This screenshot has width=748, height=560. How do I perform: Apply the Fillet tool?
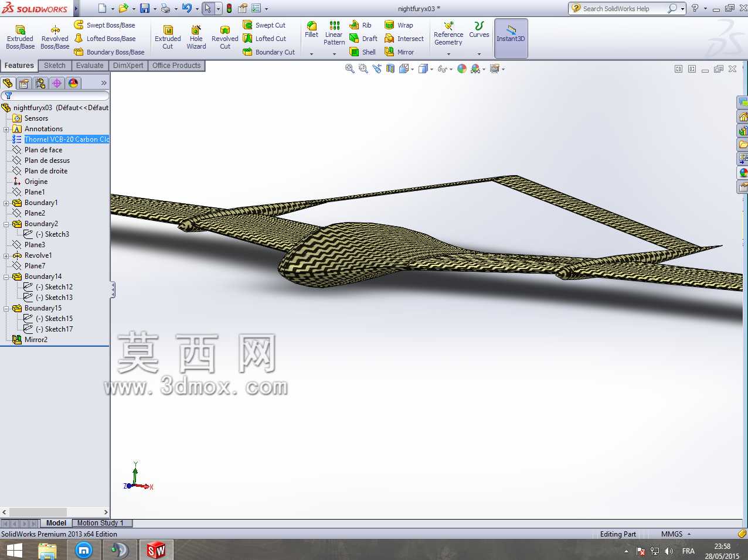[x=311, y=30]
